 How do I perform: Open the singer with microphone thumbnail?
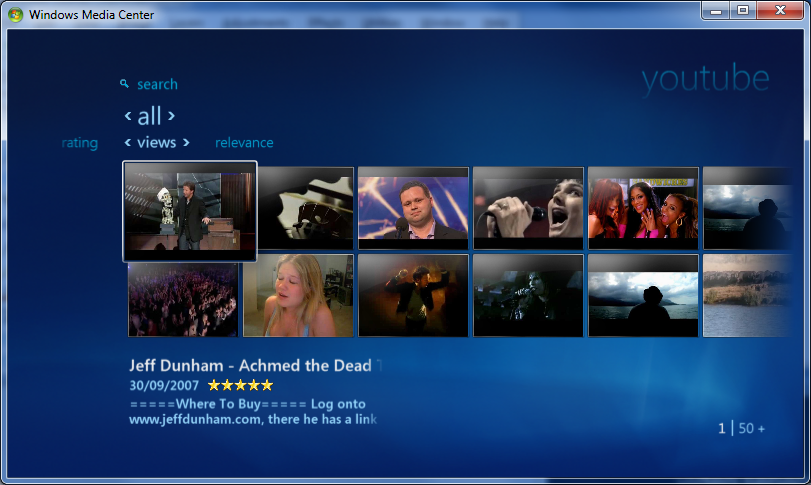(528, 208)
